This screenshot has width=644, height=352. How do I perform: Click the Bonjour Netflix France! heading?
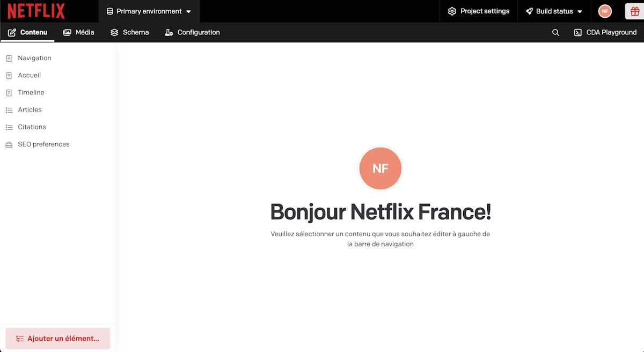coord(380,212)
